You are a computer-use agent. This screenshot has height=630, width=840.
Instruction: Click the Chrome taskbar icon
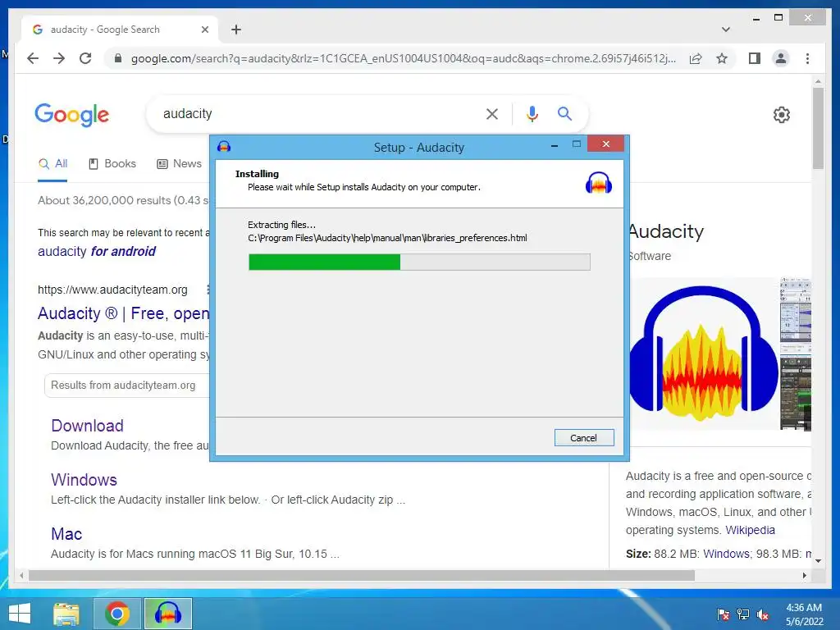point(117,614)
